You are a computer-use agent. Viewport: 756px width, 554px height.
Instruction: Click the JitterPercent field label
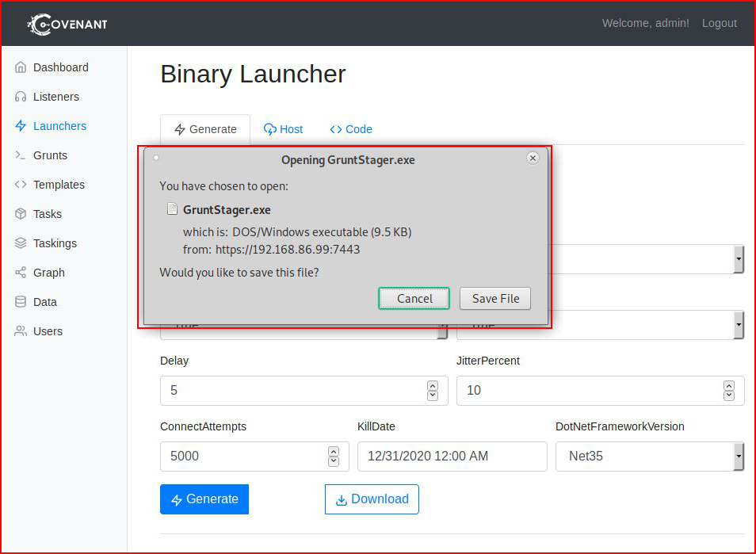[x=488, y=361]
